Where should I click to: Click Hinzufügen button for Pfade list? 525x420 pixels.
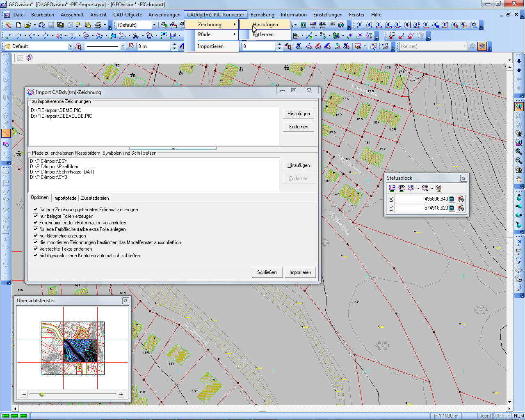(x=299, y=165)
